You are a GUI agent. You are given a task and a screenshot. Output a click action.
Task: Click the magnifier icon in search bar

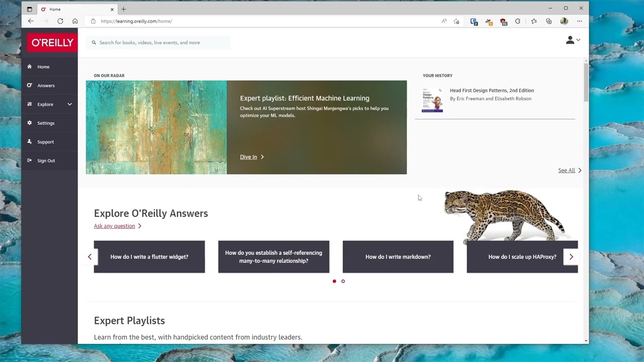(94, 43)
